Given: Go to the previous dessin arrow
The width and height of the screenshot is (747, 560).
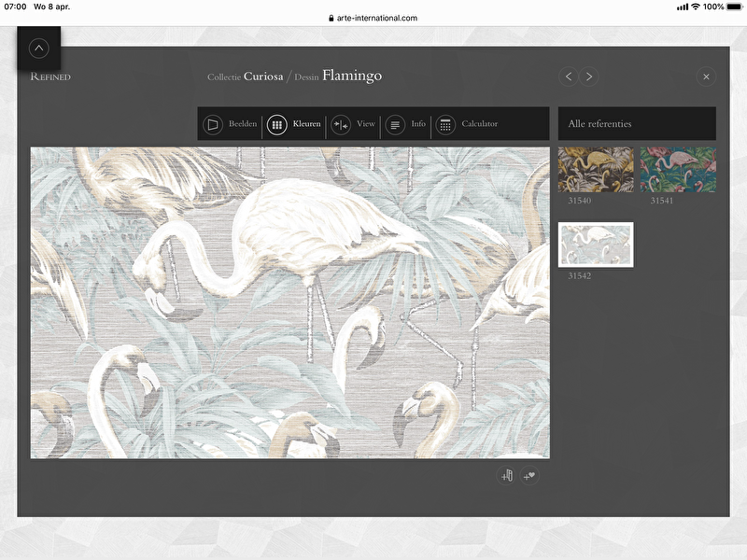Looking at the screenshot, I should tap(569, 77).
